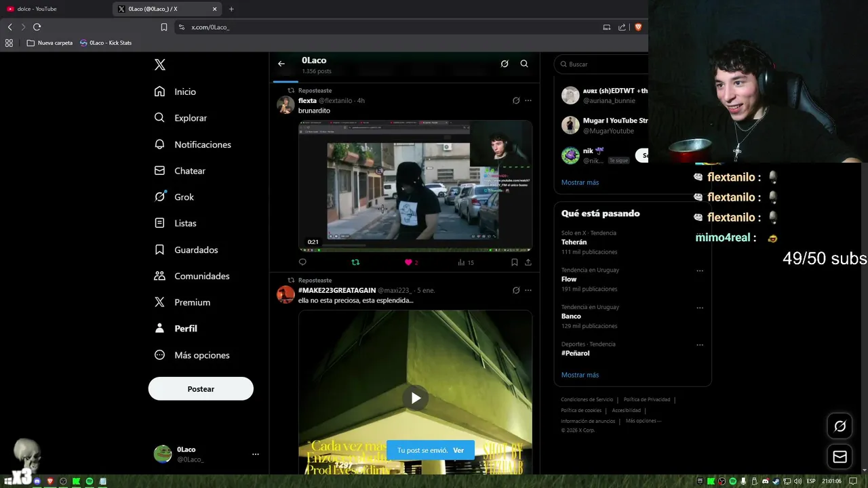Open Teherán trend
Screen dimensions: 868x488
point(574,242)
